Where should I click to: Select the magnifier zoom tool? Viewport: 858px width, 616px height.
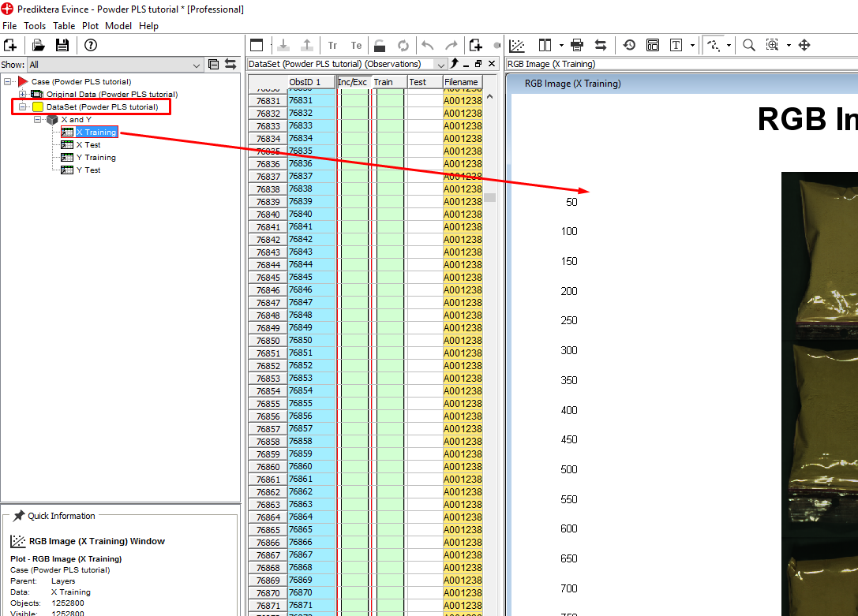tap(748, 46)
